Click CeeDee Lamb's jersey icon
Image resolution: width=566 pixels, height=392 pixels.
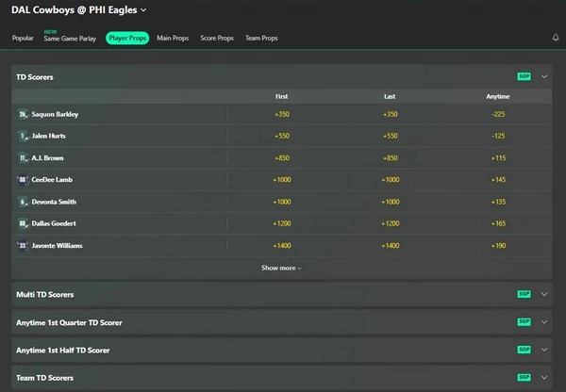pos(23,180)
